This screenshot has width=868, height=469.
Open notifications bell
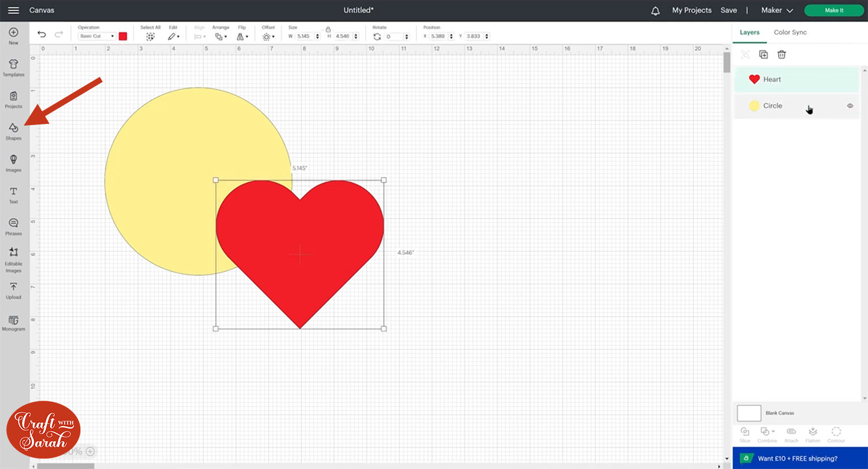point(655,10)
